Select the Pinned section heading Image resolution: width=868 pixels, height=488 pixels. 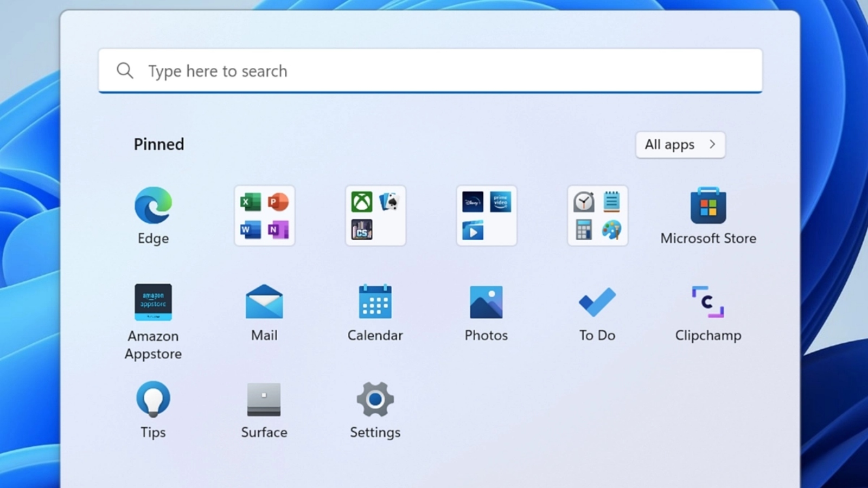[x=159, y=144]
